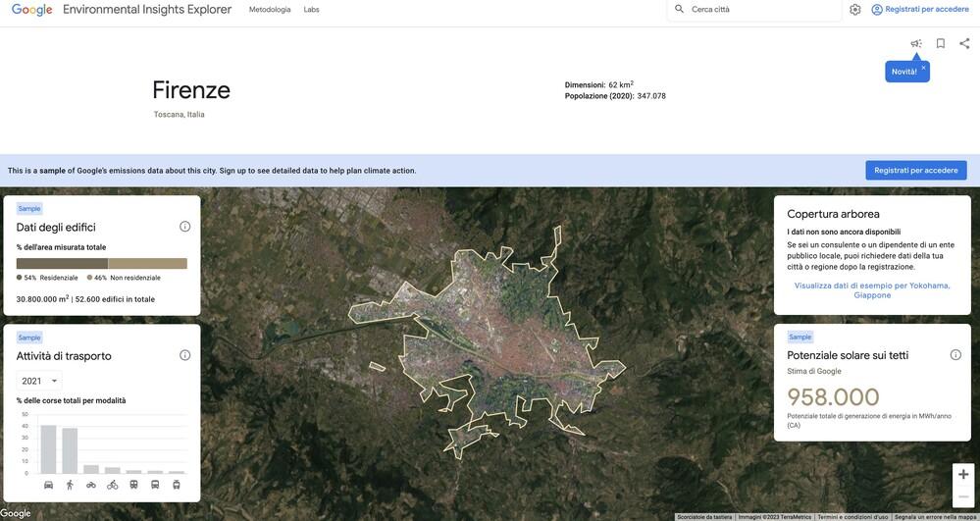
Task: Select the dark residential bar segment
Action: [x=62, y=263]
